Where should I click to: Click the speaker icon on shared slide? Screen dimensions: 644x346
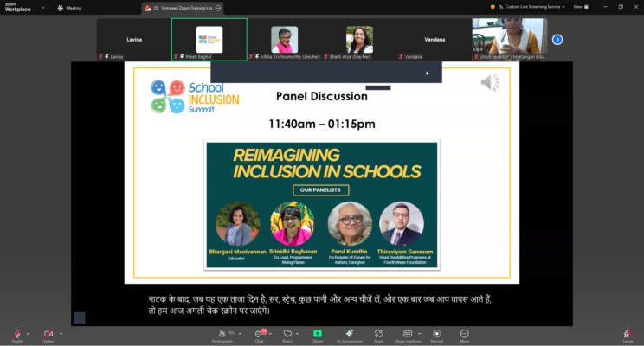pyautogui.click(x=491, y=82)
